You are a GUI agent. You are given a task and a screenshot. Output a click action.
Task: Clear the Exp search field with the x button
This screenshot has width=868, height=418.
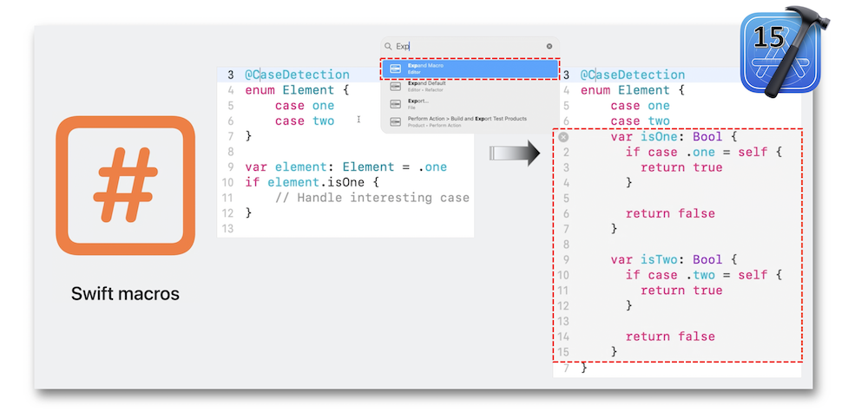pyautogui.click(x=549, y=47)
